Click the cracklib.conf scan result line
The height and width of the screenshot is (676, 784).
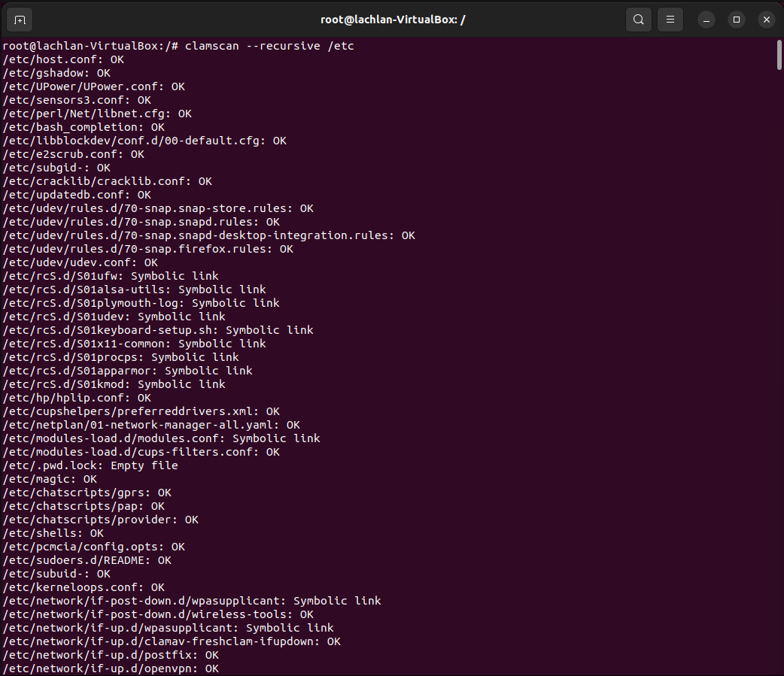(x=105, y=181)
